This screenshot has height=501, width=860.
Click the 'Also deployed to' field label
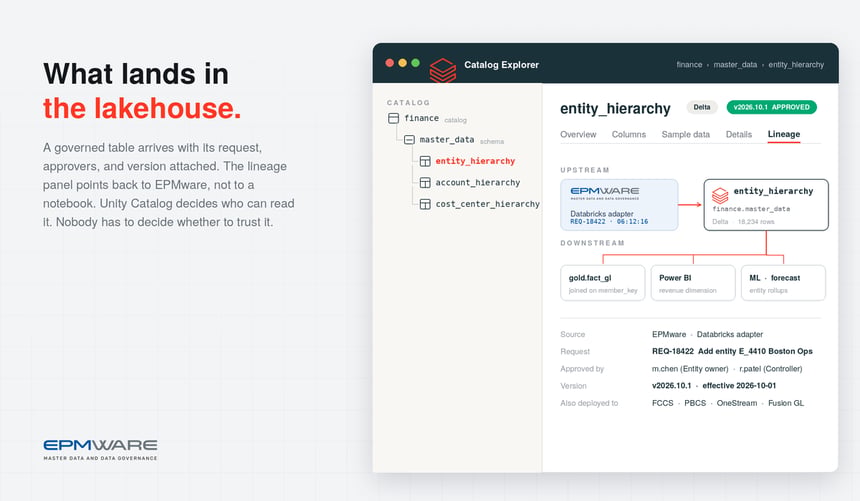pyautogui.click(x=589, y=403)
